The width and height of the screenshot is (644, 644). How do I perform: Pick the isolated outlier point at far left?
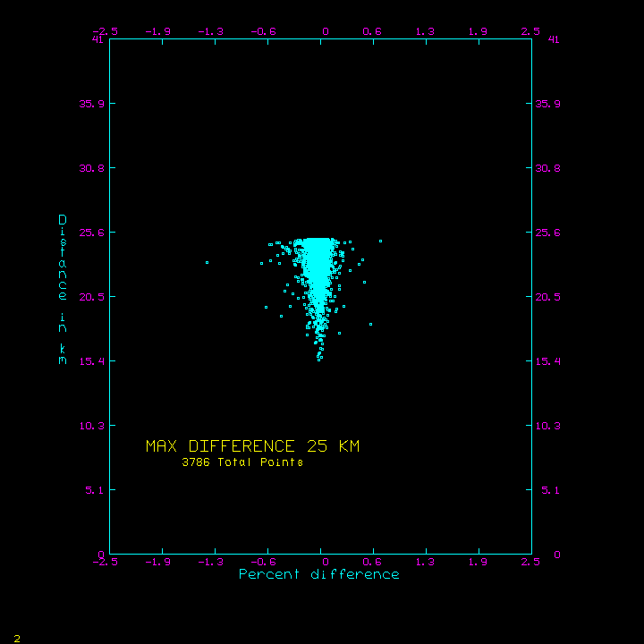[207, 262]
